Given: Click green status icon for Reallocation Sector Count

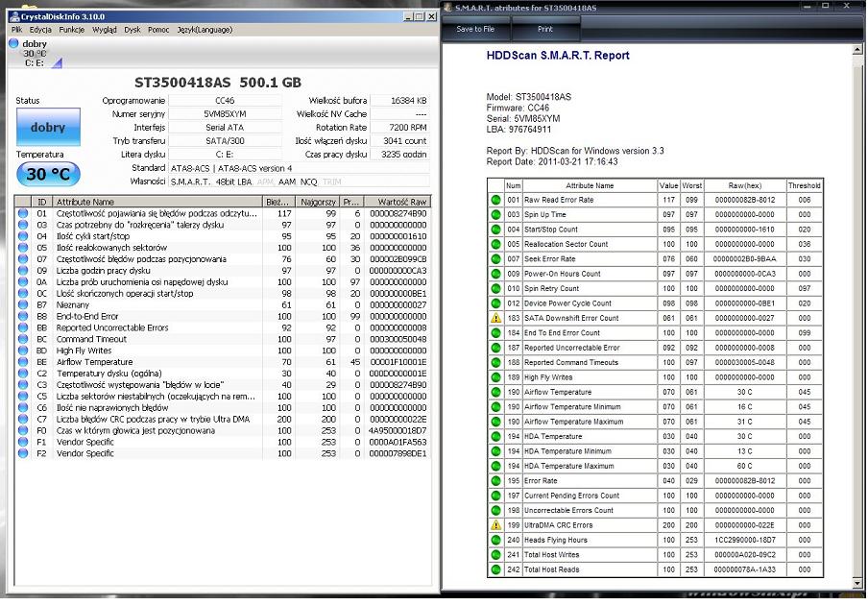Looking at the screenshot, I should coord(496,244).
